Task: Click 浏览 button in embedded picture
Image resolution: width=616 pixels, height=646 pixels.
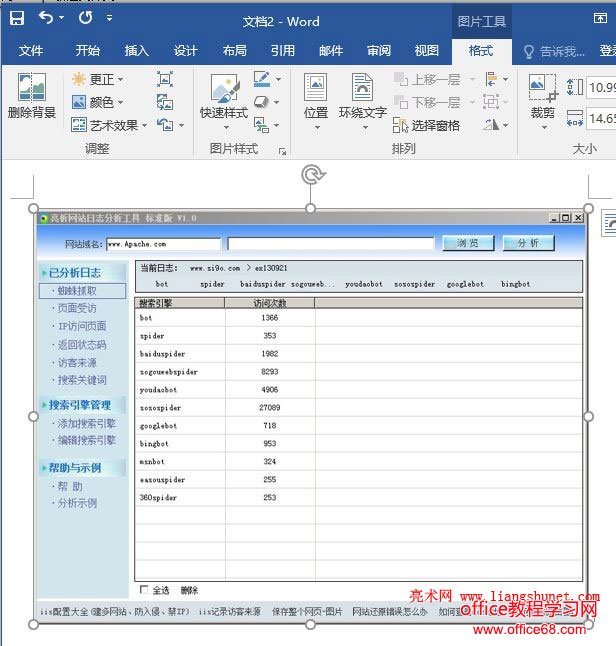Action: pos(468,243)
